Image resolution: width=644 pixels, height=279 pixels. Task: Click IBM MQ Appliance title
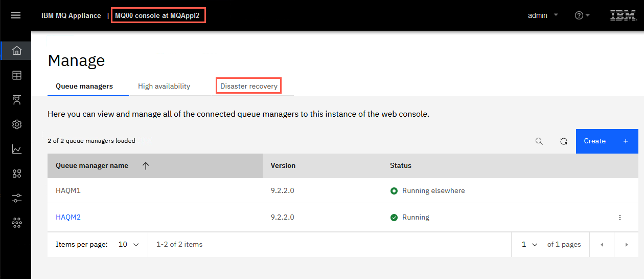coord(71,15)
